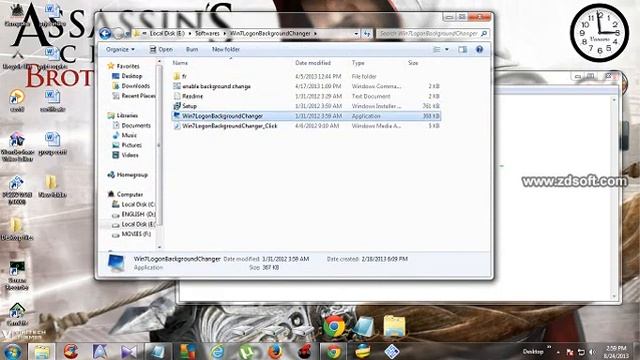Launch Firefox from the taskbar

pyautogui.click(x=276, y=351)
